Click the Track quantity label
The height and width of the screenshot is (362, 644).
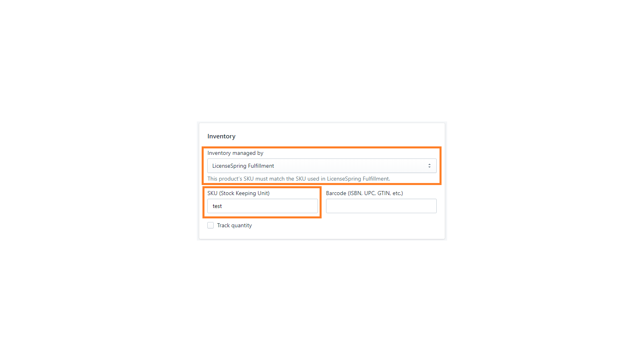coord(234,225)
